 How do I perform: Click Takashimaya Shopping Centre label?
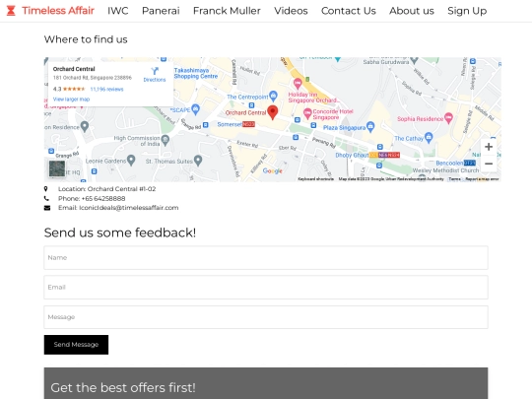196,73
